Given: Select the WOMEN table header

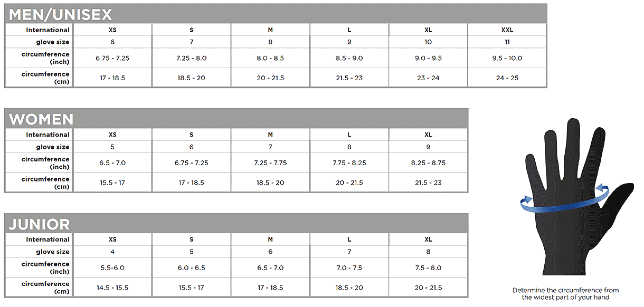Looking at the screenshot, I should point(41,119).
